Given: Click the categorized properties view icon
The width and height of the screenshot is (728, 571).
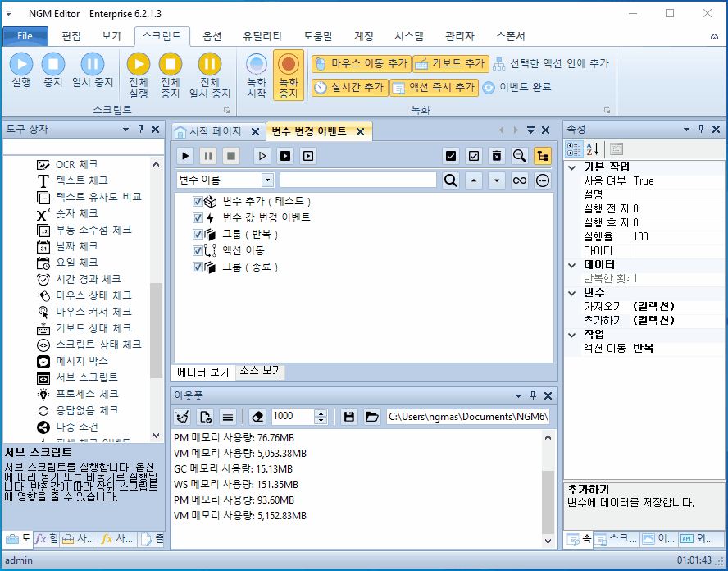Looking at the screenshot, I should (574, 149).
